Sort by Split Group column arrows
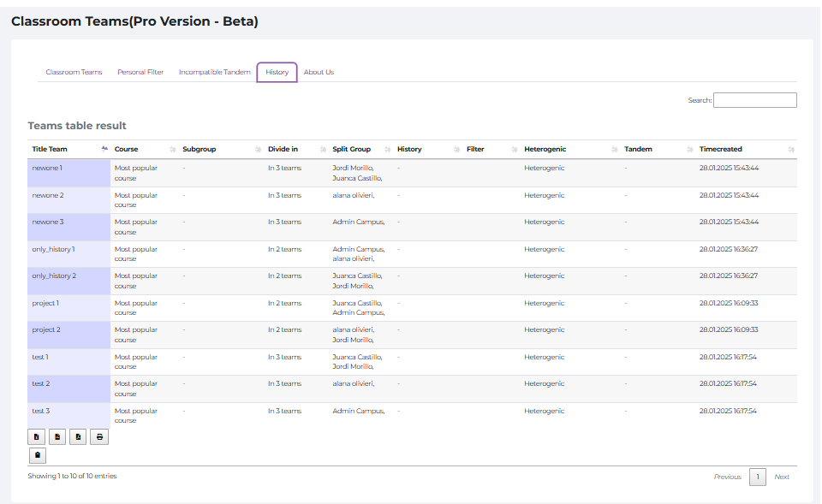822x504 pixels. tap(388, 150)
